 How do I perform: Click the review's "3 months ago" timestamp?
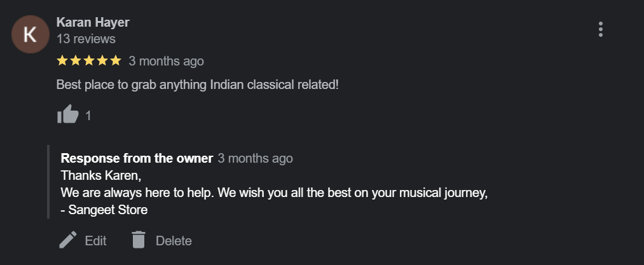coord(166,61)
